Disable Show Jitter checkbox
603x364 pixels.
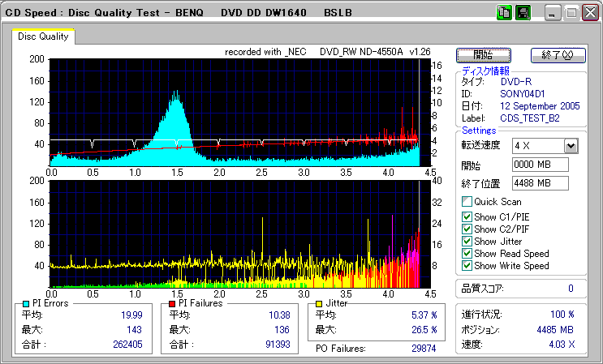click(x=467, y=242)
